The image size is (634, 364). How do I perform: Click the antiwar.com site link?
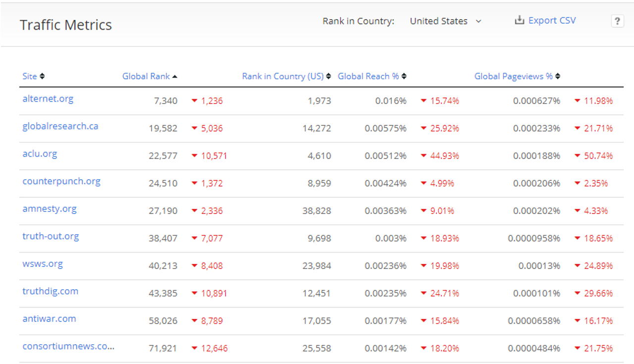49,318
